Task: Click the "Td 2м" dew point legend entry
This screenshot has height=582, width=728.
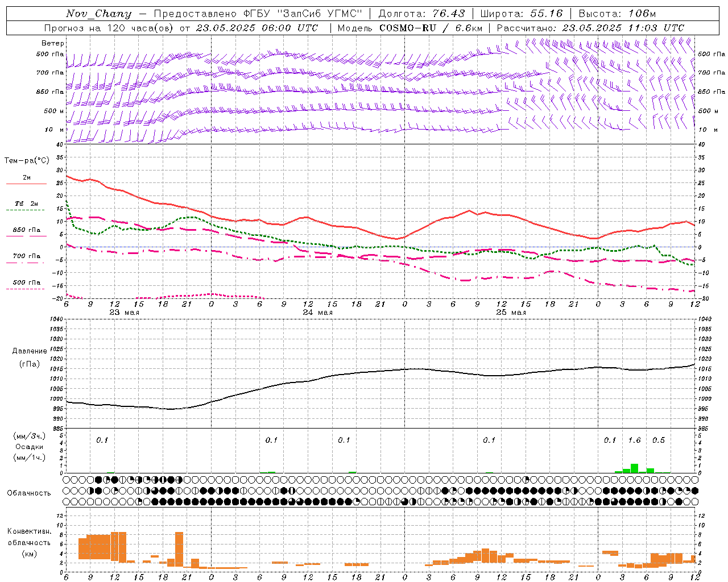Action: pyautogui.click(x=27, y=203)
